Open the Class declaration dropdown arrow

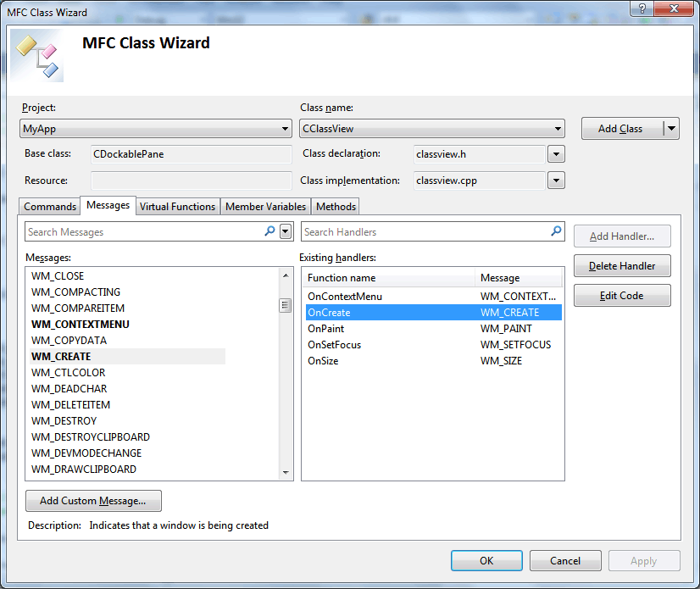pyautogui.click(x=556, y=154)
